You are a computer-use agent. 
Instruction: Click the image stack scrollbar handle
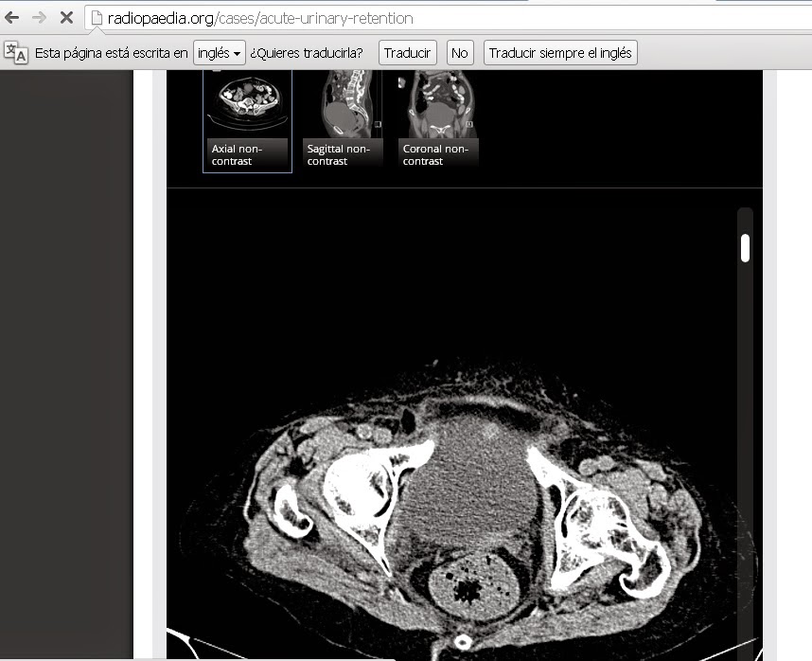[x=745, y=249]
